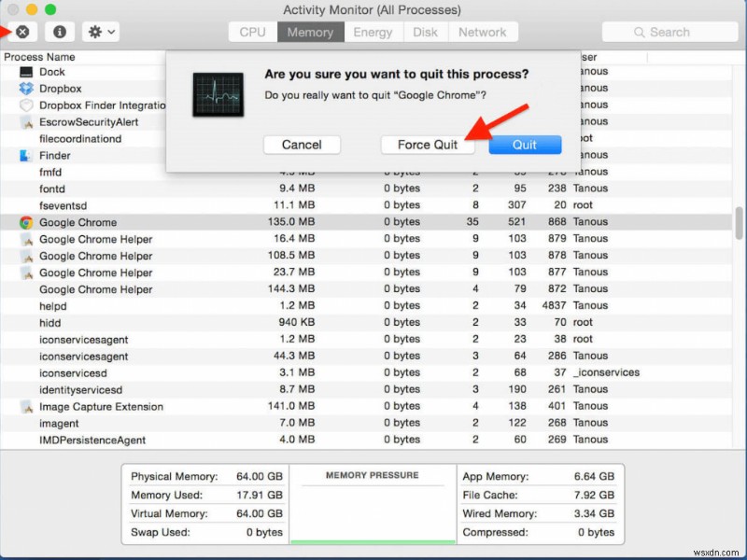747x560 pixels.
Task: Select the Google Chrome app icon
Action: pyautogui.click(x=28, y=222)
